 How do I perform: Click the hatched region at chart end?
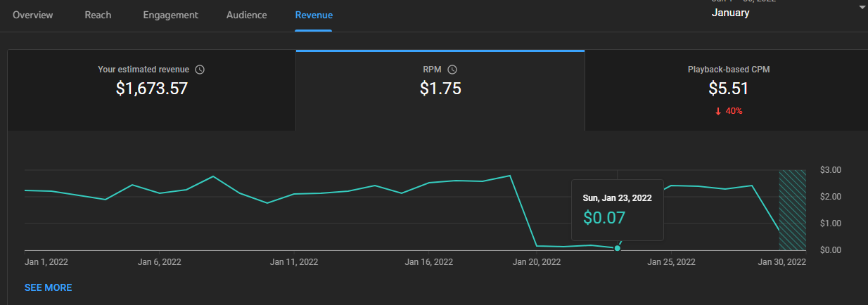[792, 210]
